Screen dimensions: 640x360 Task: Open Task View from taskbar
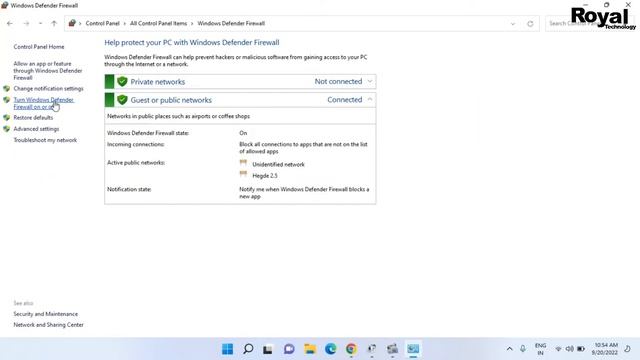click(268, 349)
